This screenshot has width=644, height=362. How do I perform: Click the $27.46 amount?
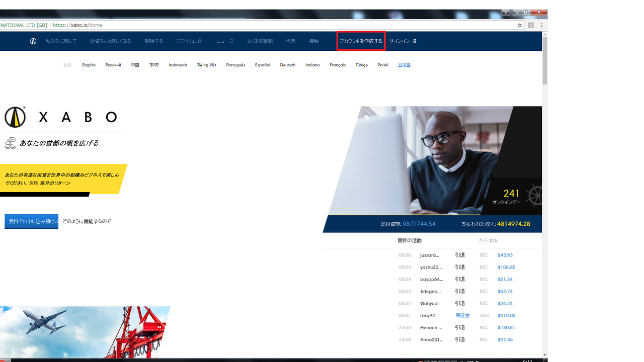505,340
